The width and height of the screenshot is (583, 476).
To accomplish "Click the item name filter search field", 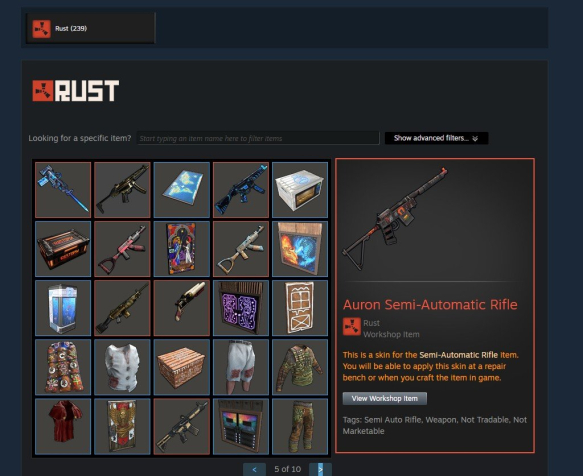I will (x=258, y=138).
